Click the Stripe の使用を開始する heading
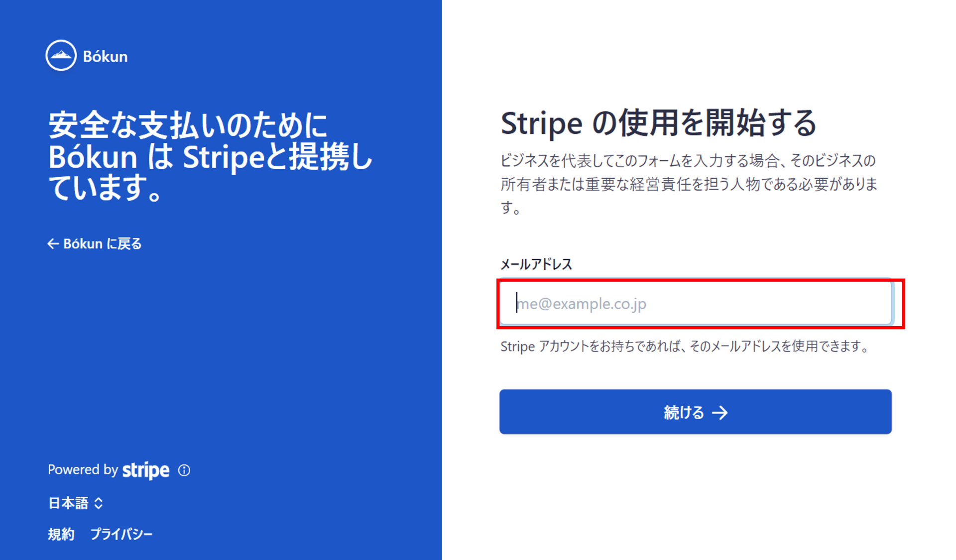Viewport: 956px width, 560px height. 658,123
